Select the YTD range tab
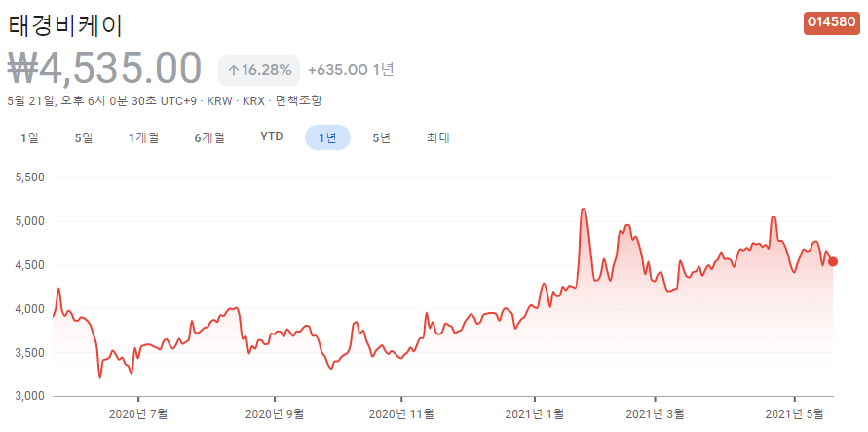 tap(272, 137)
